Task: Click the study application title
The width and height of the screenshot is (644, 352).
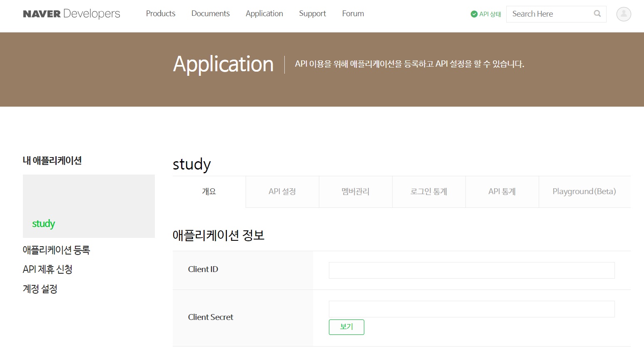Action: [x=192, y=164]
